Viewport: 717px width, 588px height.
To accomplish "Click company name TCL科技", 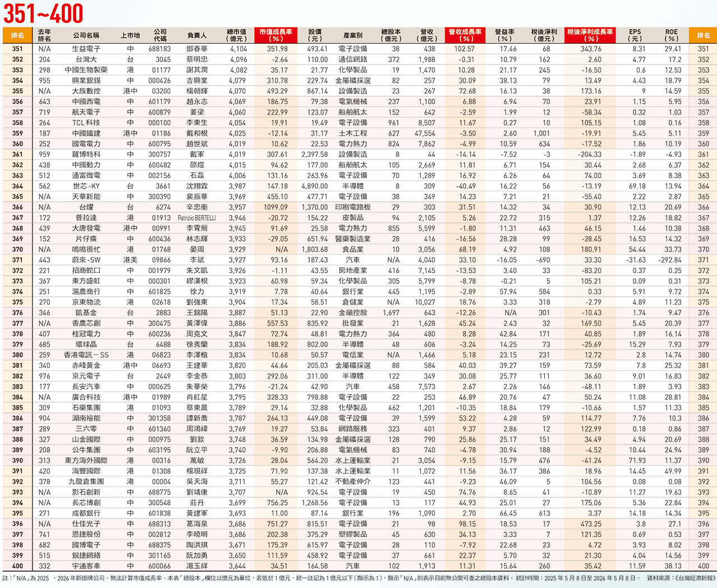I will [x=86, y=123].
